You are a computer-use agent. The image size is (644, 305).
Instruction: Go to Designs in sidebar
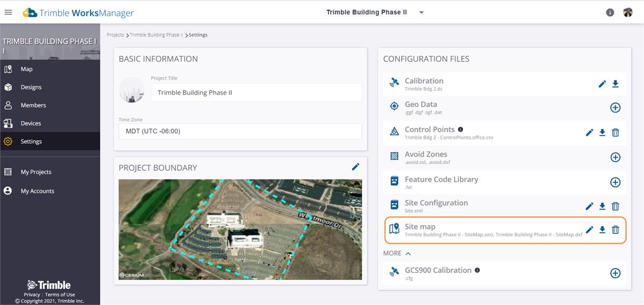[50, 87]
